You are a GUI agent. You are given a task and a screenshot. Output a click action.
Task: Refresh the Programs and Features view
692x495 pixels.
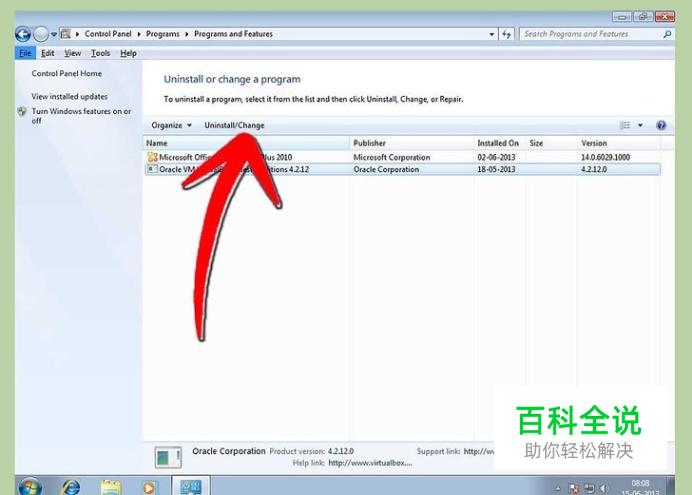(507, 34)
